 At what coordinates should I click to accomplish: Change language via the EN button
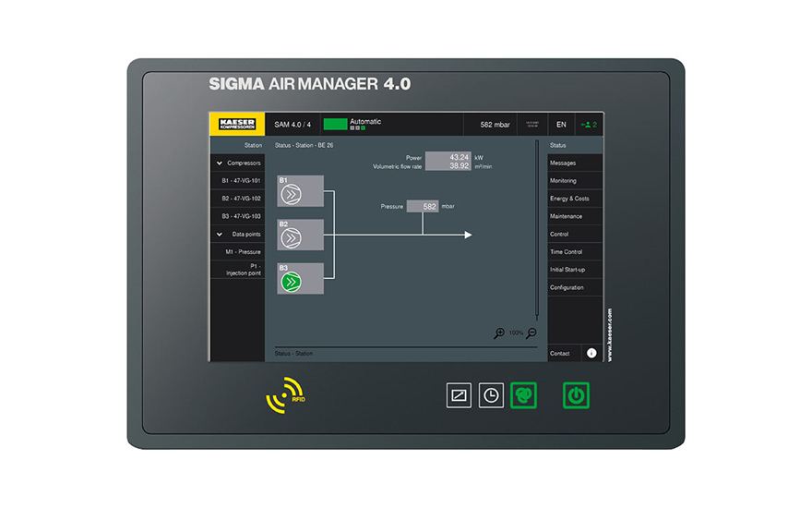tap(561, 125)
